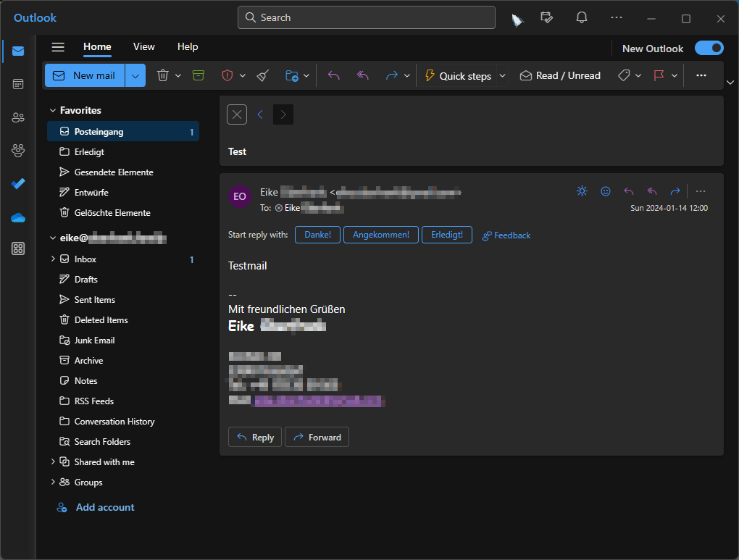
Task: Click the Sweep broom icon
Action: click(263, 75)
